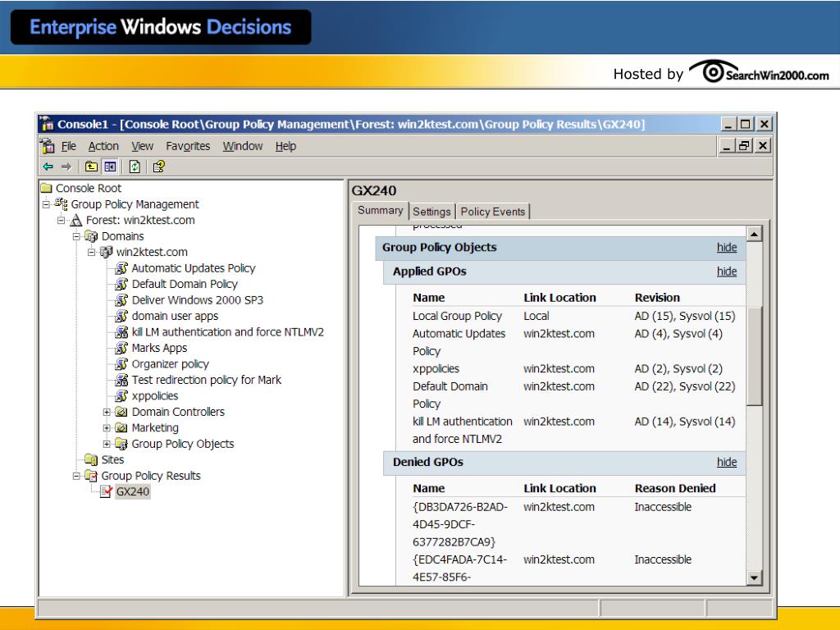Click the Marks Apps GPO icon
The image size is (840, 630).
(121, 348)
